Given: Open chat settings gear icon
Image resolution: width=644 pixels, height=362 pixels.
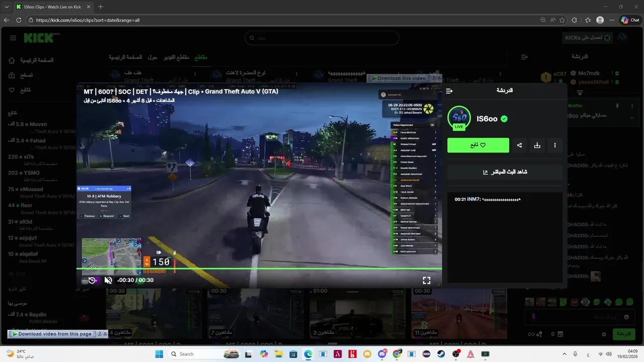Looking at the screenshot, I should (604, 334).
